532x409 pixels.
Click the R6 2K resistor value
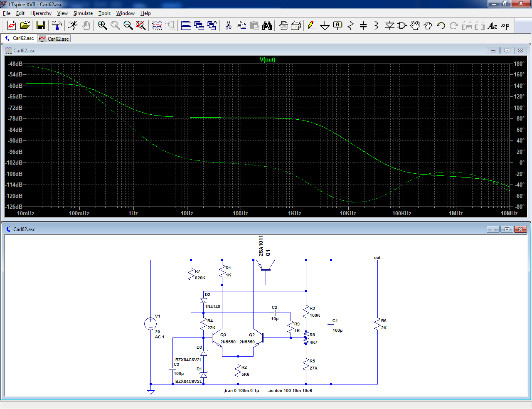click(384, 328)
